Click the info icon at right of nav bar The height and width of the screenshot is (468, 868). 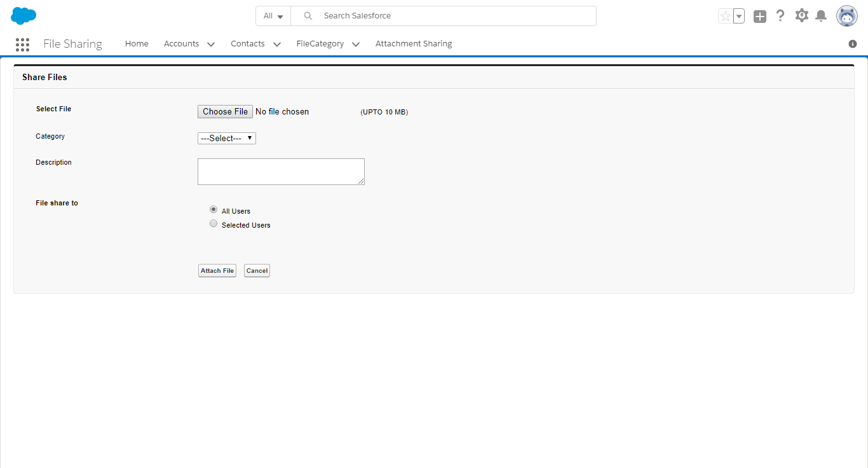853,44
